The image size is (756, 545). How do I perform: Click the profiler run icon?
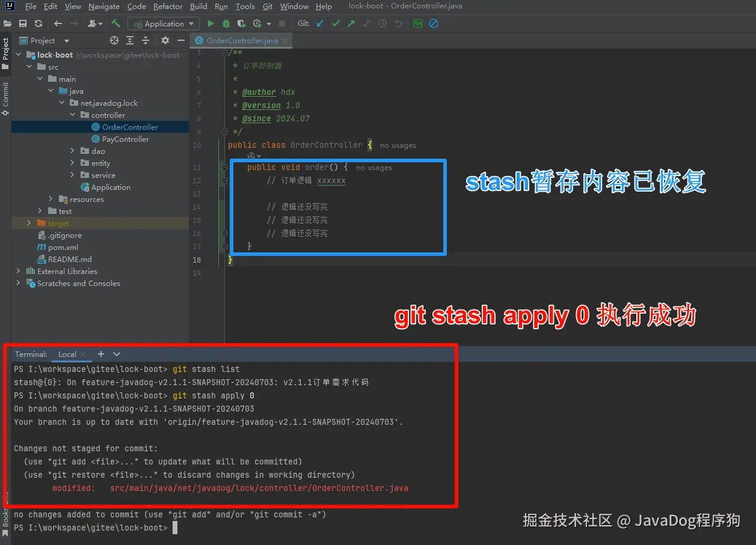257,23
